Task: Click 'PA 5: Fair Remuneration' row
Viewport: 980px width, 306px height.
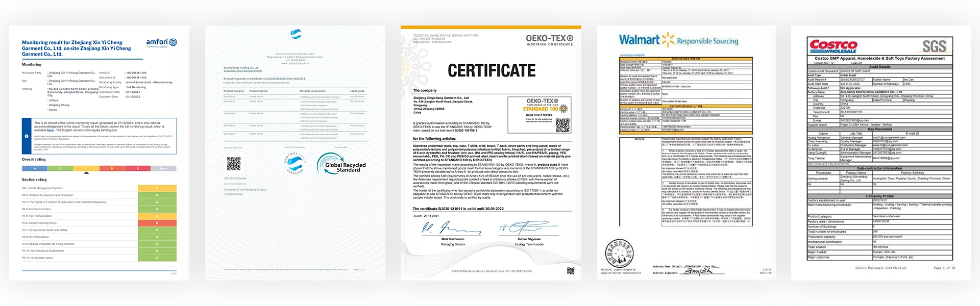Action: coord(99,216)
